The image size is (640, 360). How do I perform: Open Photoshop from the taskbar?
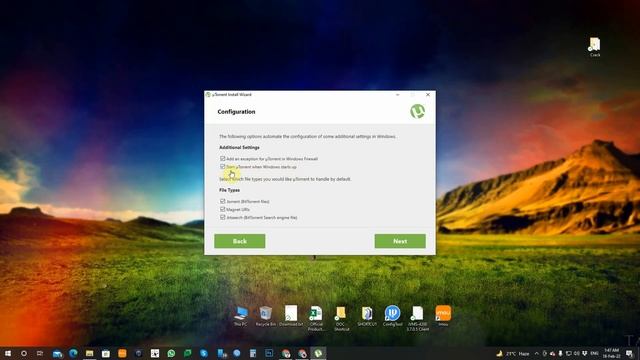269,353
